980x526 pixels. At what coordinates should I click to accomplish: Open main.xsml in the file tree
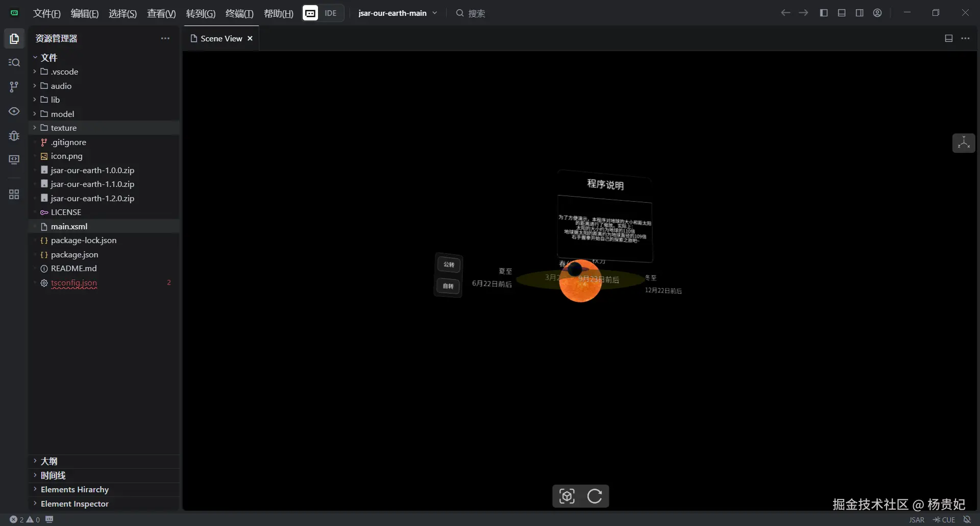104,226
